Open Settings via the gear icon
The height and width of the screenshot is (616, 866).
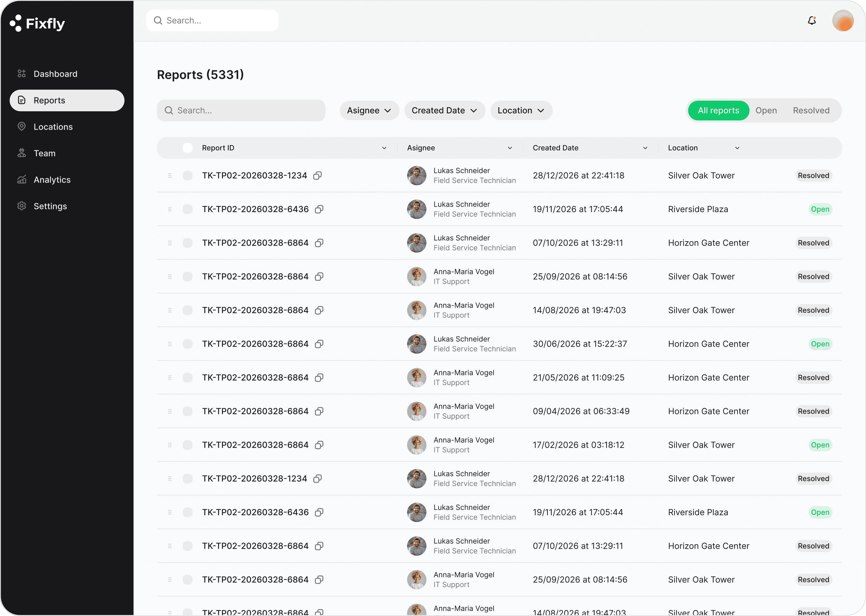tap(22, 206)
